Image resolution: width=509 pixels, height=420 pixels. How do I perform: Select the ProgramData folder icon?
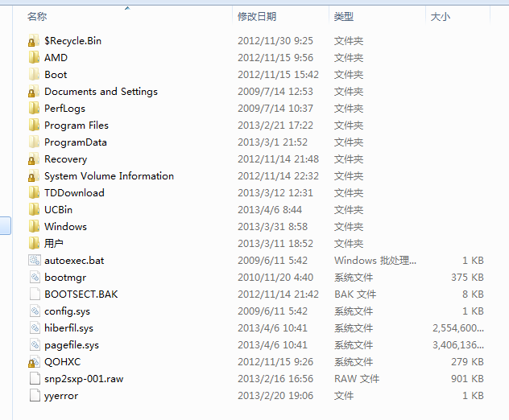click(x=34, y=142)
